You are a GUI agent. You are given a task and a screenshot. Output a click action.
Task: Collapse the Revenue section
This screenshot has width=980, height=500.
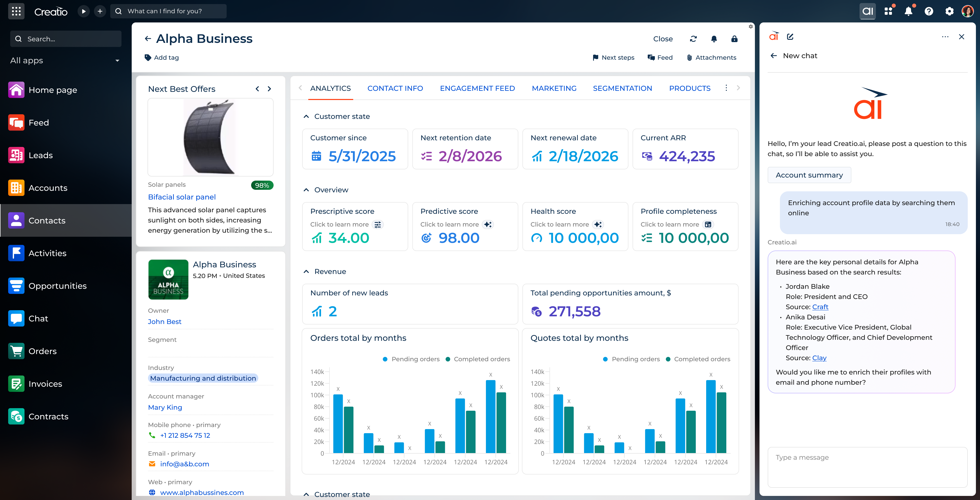tap(307, 271)
